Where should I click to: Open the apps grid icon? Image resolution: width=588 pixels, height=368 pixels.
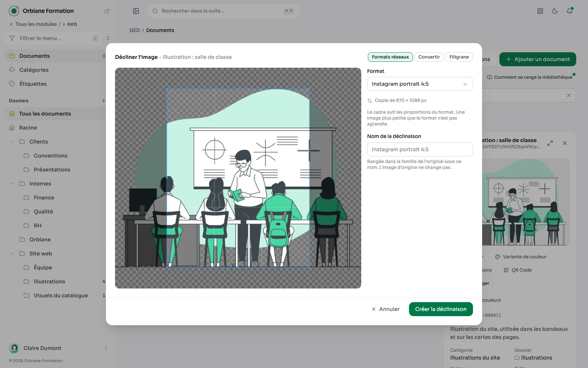coord(540,11)
